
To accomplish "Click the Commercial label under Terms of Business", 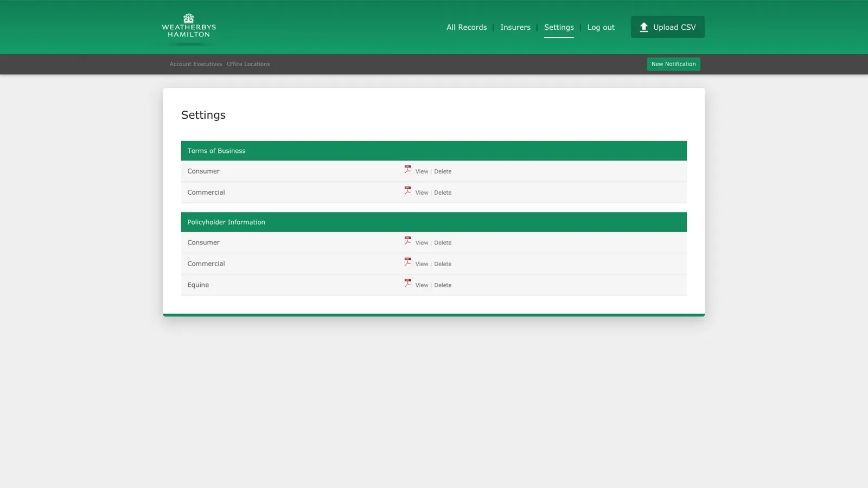I will click(x=206, y=192).
